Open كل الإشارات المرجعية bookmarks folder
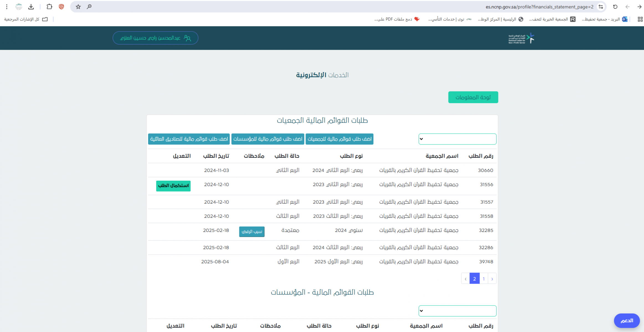The height and width of the screenshot is (332, 644). point(26,19)
